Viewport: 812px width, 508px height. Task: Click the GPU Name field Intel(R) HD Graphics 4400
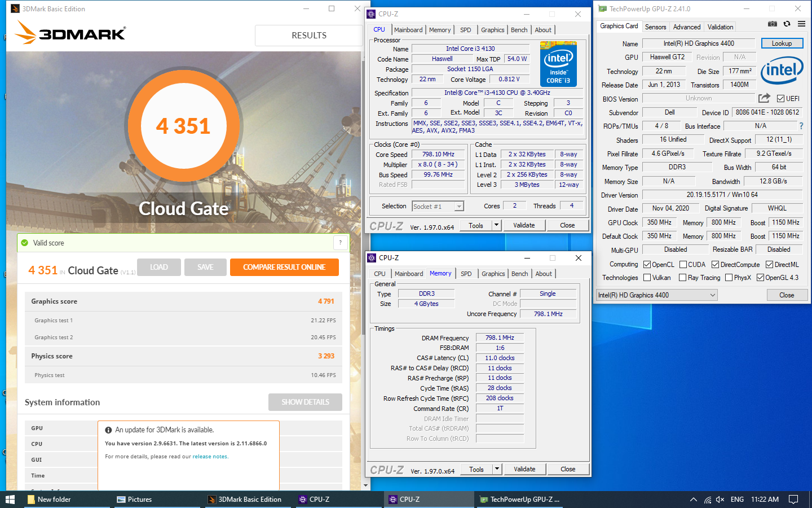(x=699, y=43)
